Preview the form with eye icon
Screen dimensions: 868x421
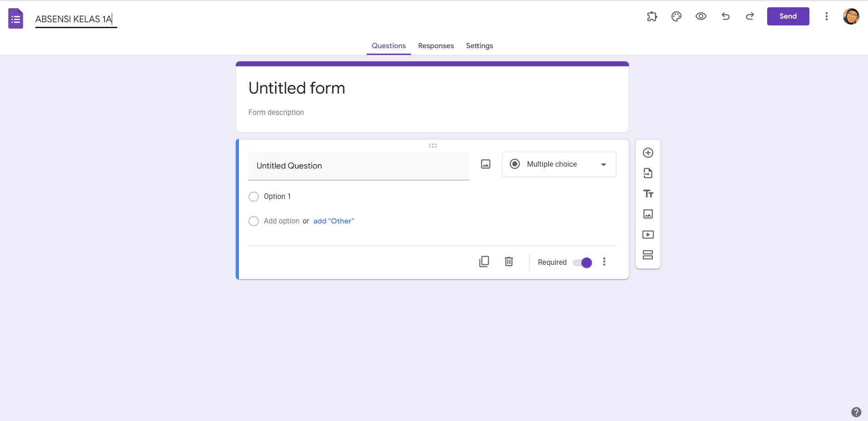tap(701, 17)
